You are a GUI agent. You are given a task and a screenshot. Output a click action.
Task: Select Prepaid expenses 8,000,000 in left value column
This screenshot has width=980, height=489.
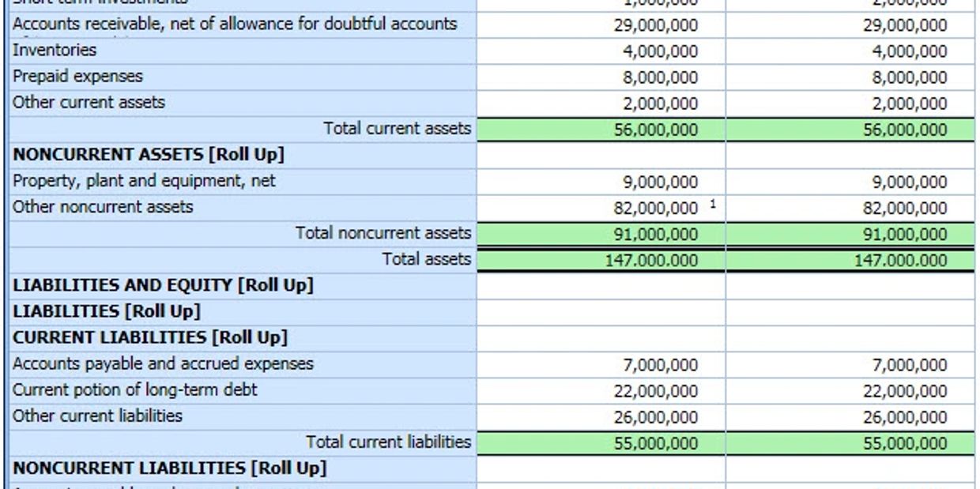(x=601, y=77)
